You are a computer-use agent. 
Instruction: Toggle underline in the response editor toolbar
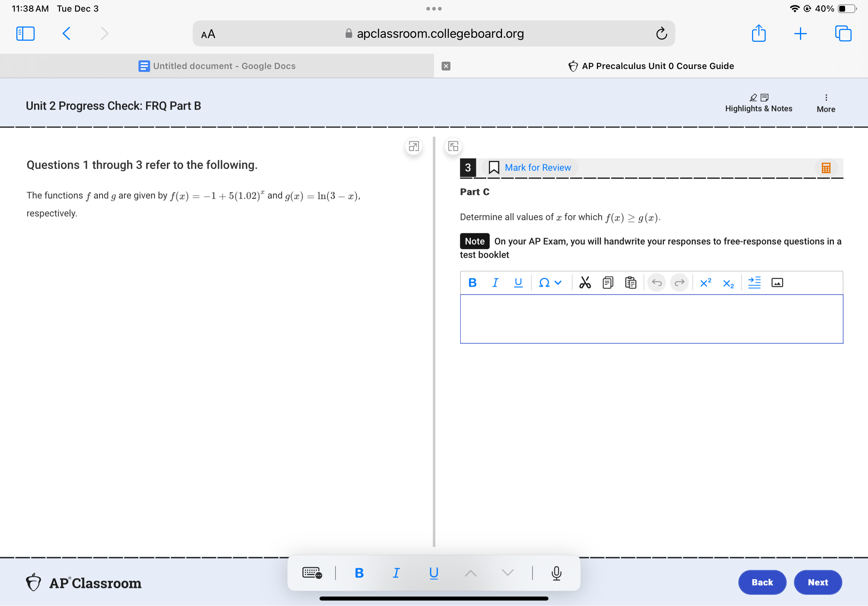click(x=518, y=283)
